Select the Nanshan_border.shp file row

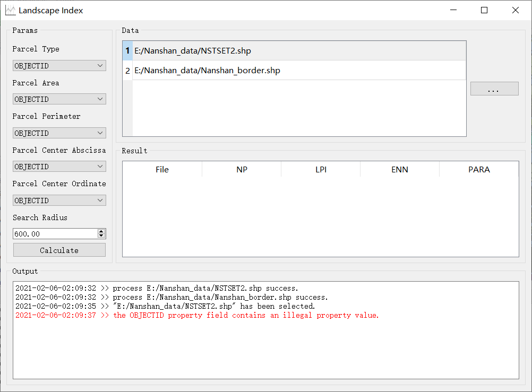[x=299, y=71]
